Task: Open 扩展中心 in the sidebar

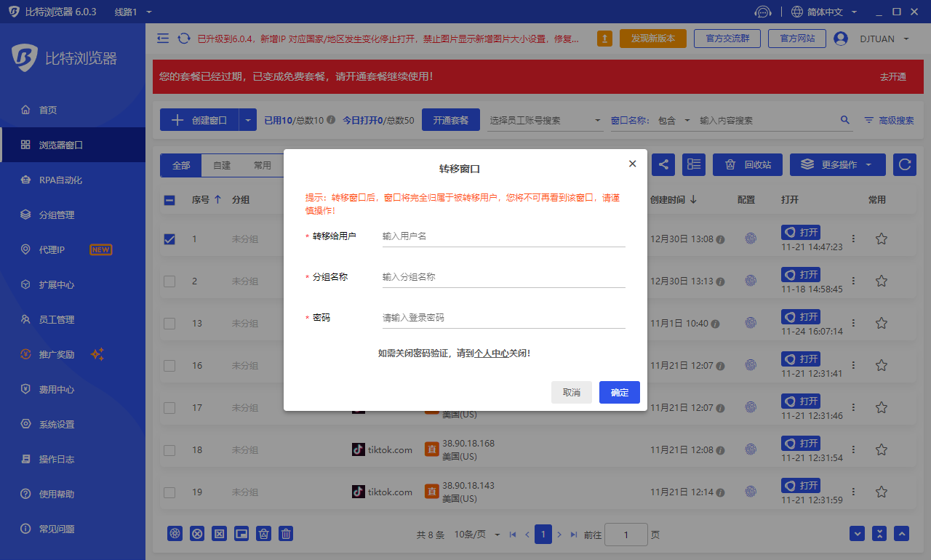Action: pos(73,284)
